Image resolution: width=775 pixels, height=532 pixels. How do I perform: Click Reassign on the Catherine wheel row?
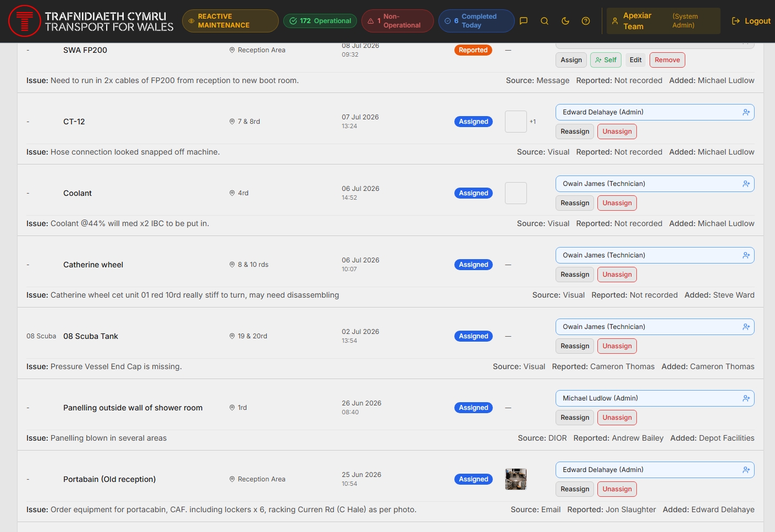point(575,275)
